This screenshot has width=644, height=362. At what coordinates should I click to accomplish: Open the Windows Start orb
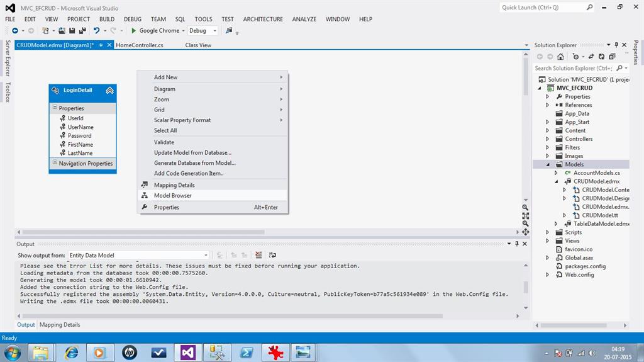pyautogui.click(x=13, y=353)
